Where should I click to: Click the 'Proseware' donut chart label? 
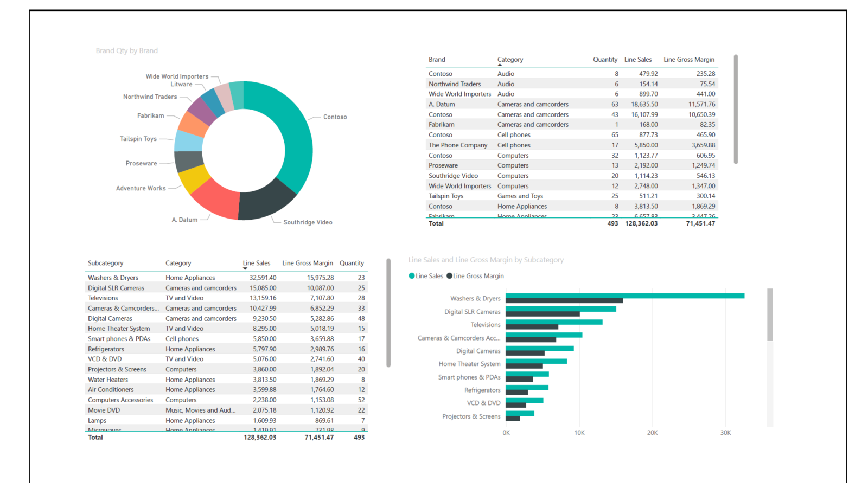tap(142, 164)
